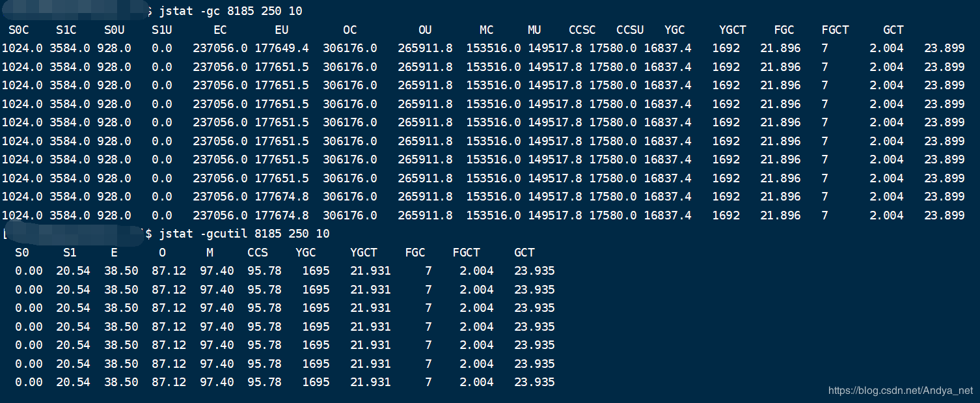Viewport: 980px width, 403px height.
Task: Click the CCSU column header
Action: pyautogui.click(x=630, y=30)
